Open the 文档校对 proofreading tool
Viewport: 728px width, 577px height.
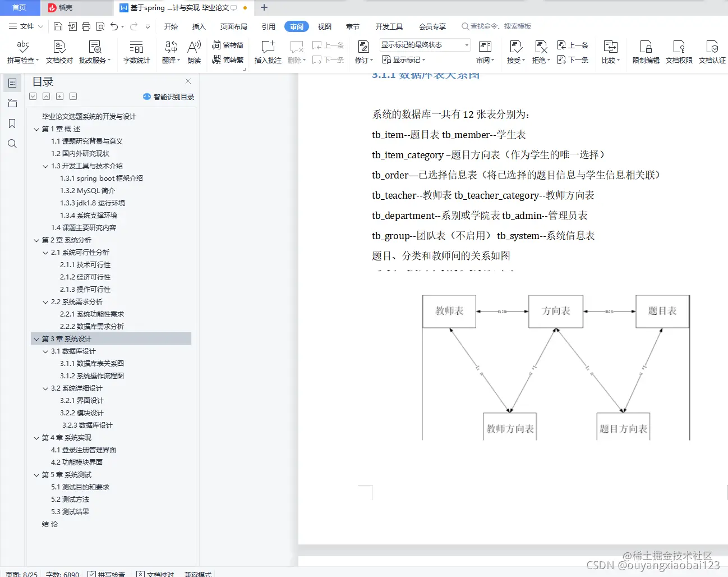tap(58, 51)
